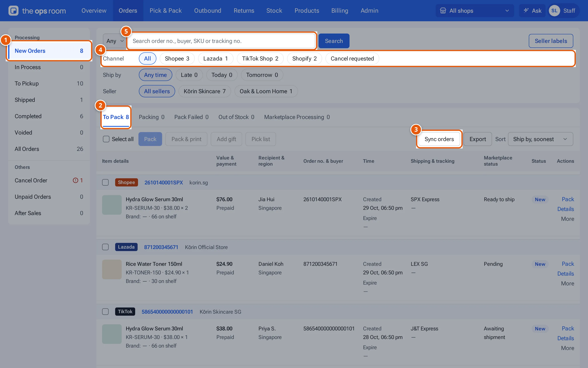
Task: Filter by Cancel requested
Action: click(352, 58)
